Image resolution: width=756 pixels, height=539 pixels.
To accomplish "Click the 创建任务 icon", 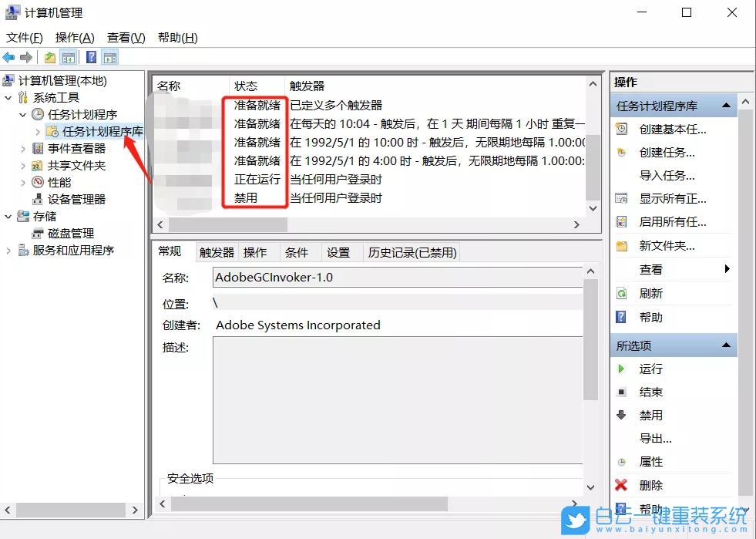I will (622, 152).
